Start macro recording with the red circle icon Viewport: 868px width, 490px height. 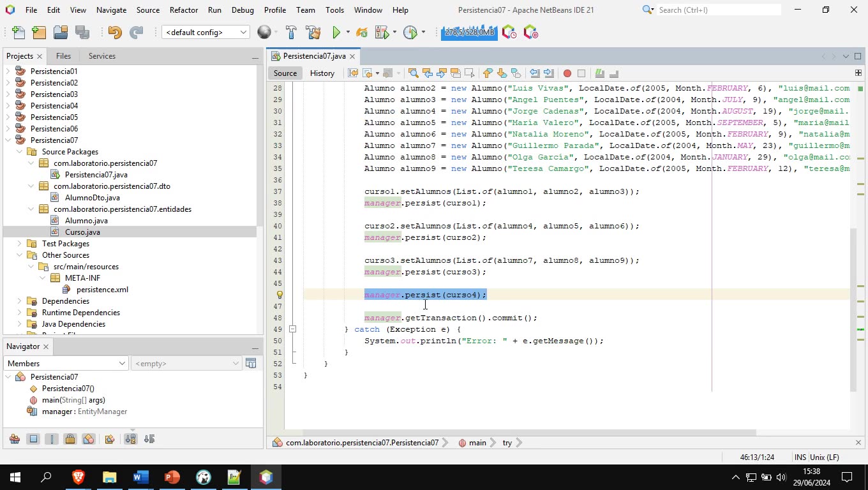click(567, 73)
